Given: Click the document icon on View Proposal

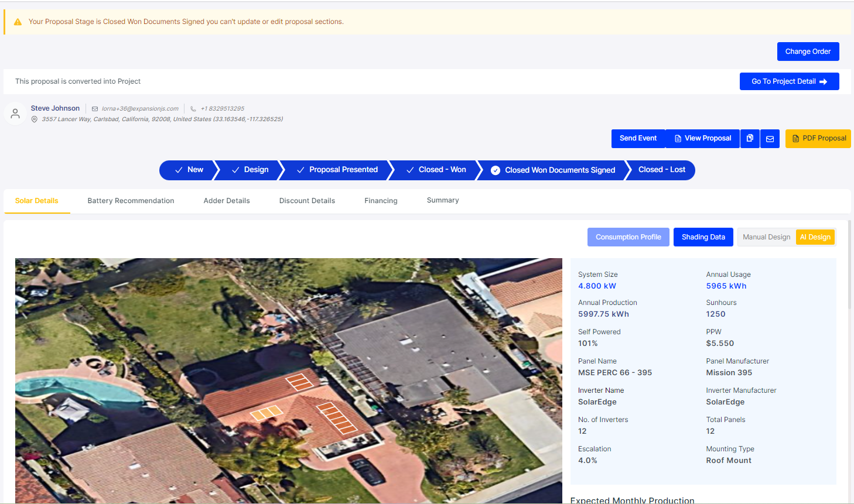Looking at the screenshot, I should point(678,138).
